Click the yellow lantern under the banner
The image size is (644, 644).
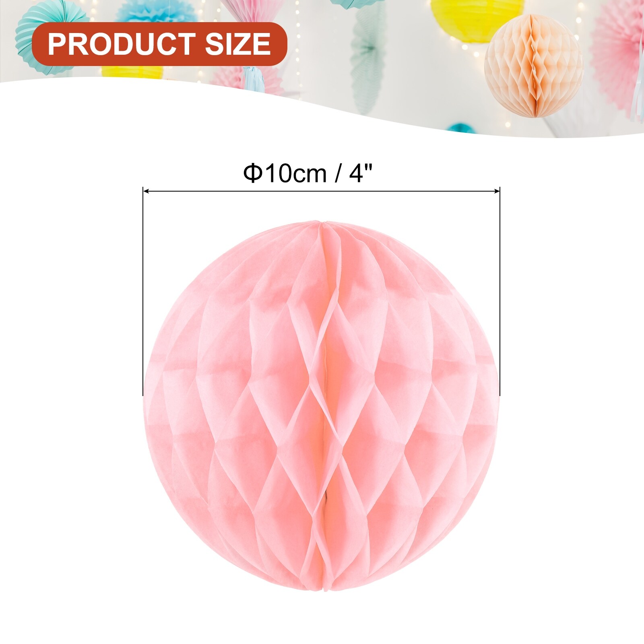pos(132,72)
